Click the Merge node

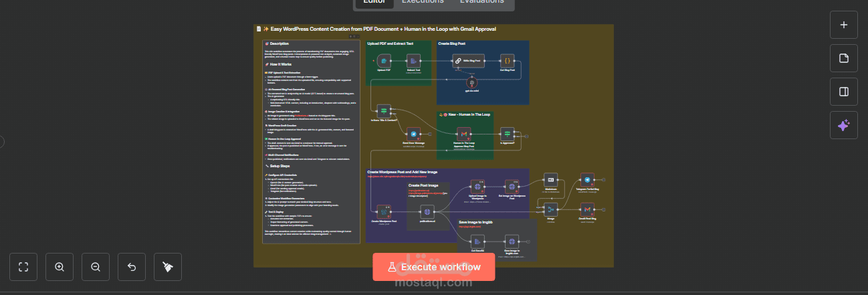(550, 209)
